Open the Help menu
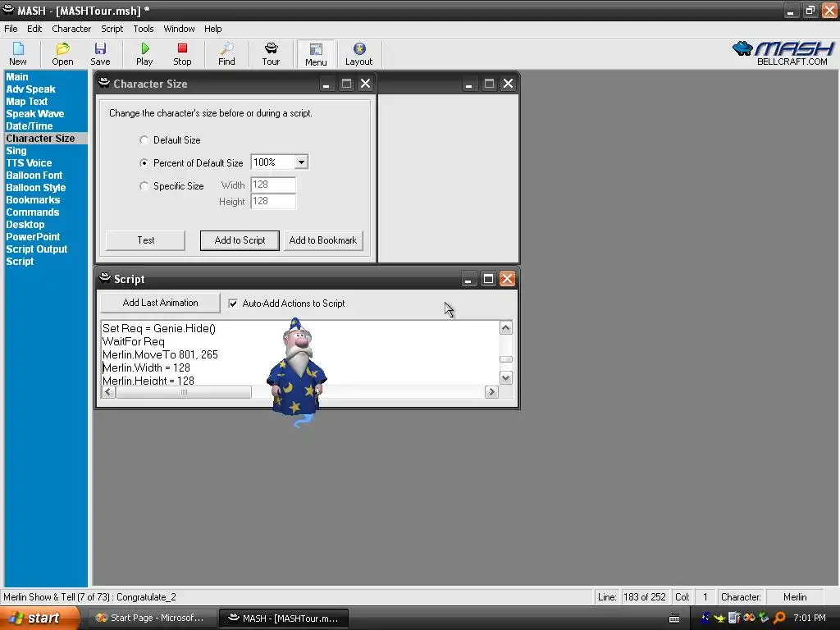Image resolution: width=840 pixels, height=630 pixels. pyautogui.click(x=212, y=29)
